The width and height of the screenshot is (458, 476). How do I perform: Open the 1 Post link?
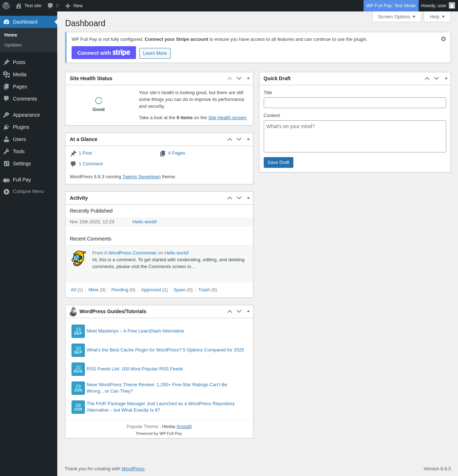pos(85,153)
